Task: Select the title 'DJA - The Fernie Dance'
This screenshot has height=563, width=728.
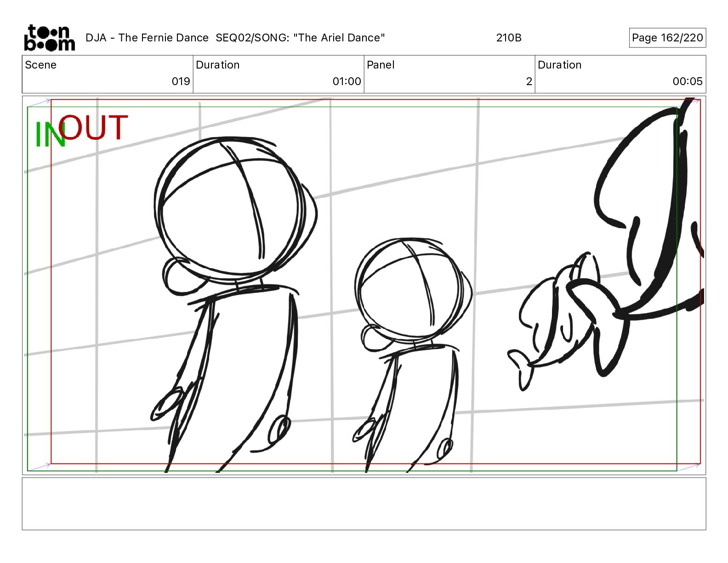Action: pos(147,38)
